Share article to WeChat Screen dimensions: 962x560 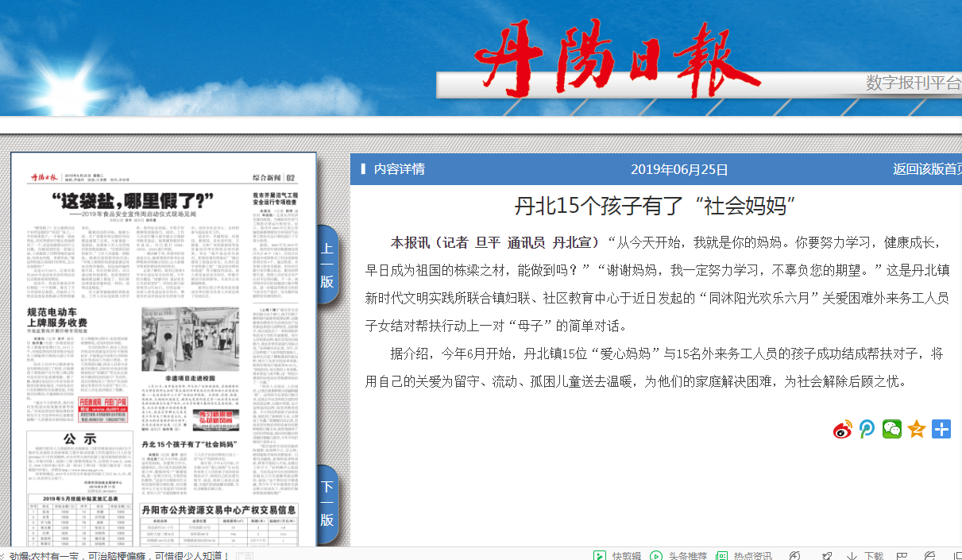[x=892, y=430]
